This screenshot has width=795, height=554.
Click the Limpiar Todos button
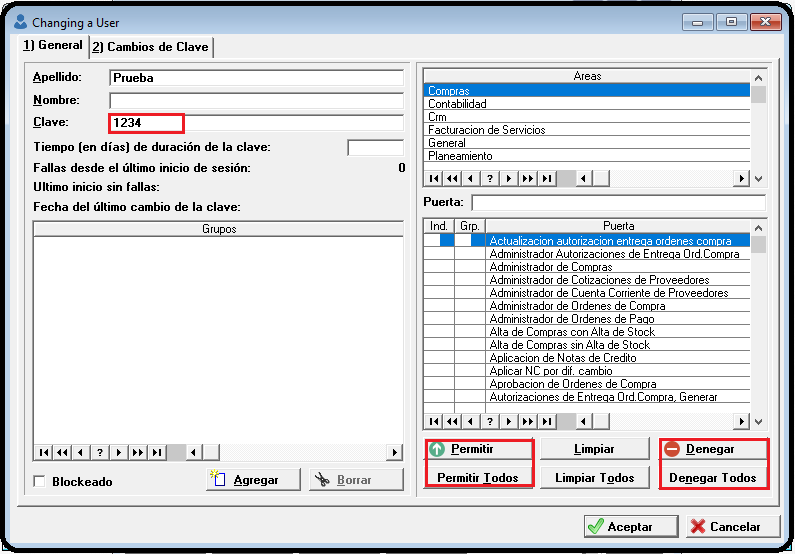point(595,478)
